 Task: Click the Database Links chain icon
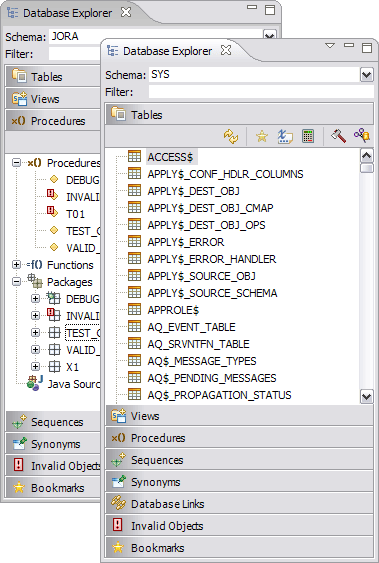tap(118, 503)
